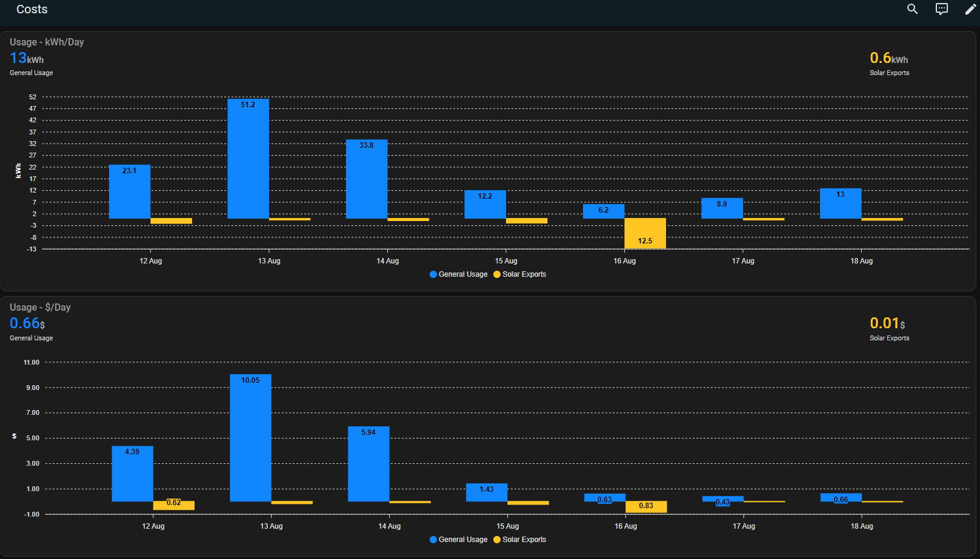Click the yellow legend dot in $/Day chart

click(497, 540)
